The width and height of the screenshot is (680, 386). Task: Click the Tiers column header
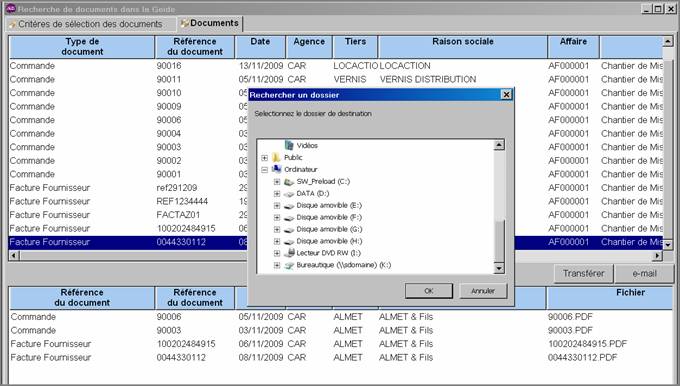pos(355,46)
